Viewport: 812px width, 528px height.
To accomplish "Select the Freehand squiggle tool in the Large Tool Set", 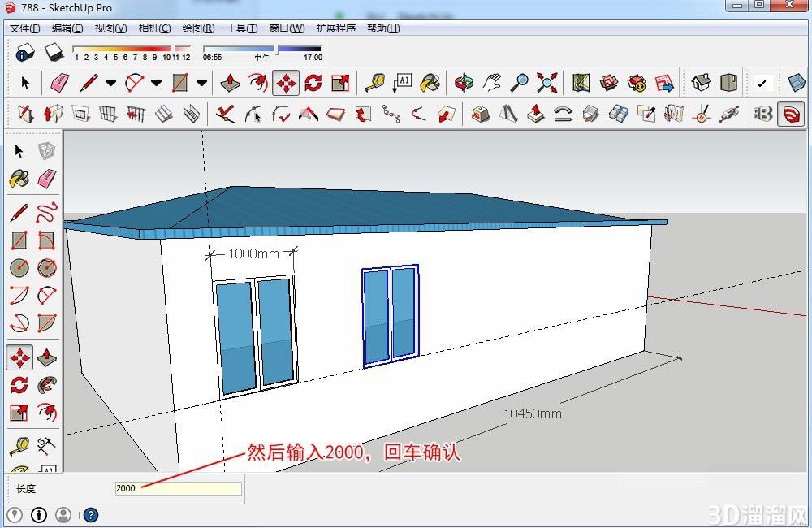I will (x=46, y=213).
